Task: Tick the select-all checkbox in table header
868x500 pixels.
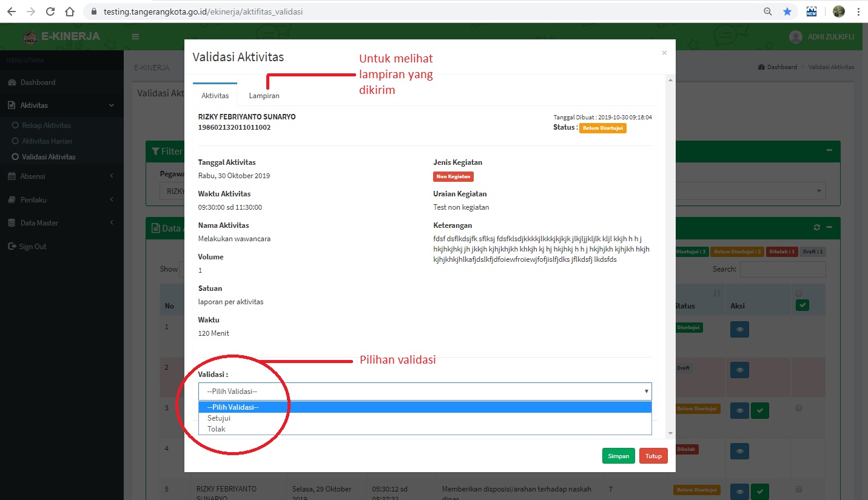Action: click(x=799, y=294)
